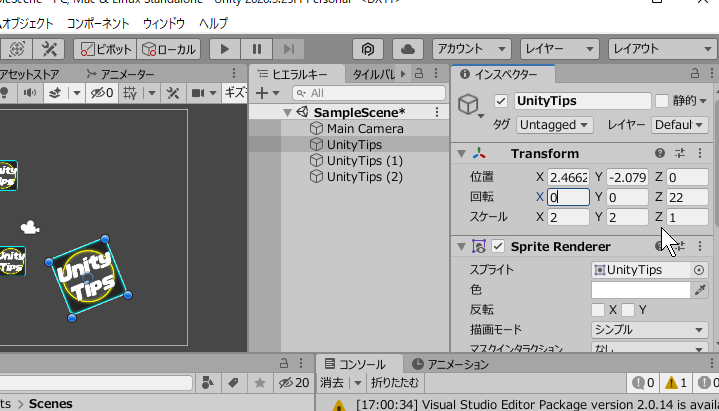Open the Tag dropdown showing Untagged
The width and height of the screenshot is (719, 411).
pos(554,125)
